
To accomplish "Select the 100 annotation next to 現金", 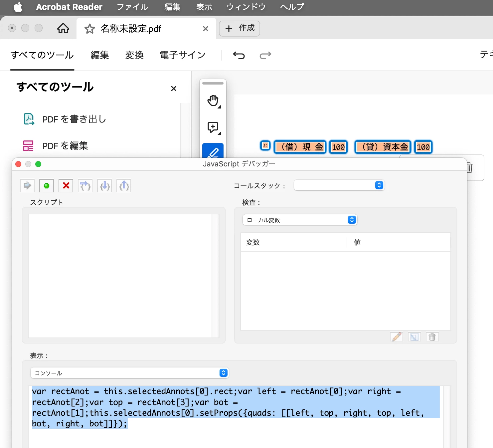I will tap(338, 147).
